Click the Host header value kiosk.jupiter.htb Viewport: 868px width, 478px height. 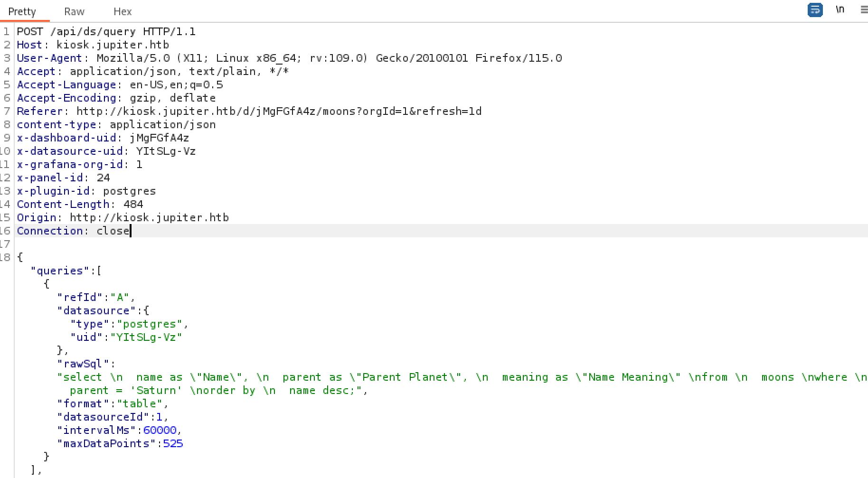click(x=113, y=45)
